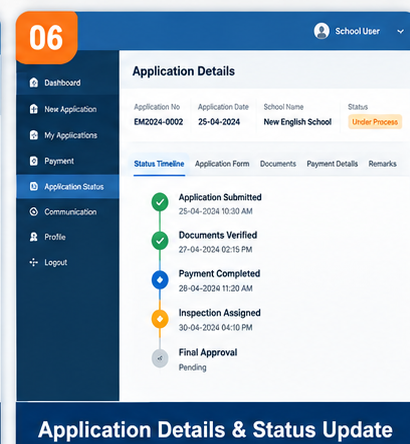Click the Application Status sidebar icon
410x444 pixels.
click(34, 186)
